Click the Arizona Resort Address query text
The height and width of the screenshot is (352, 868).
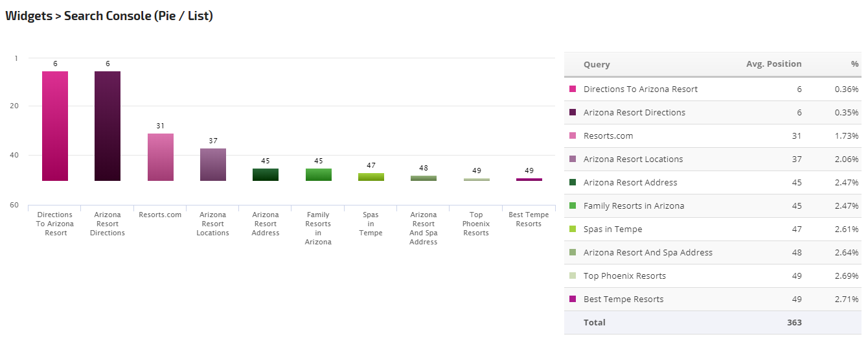tap(630, 182)
